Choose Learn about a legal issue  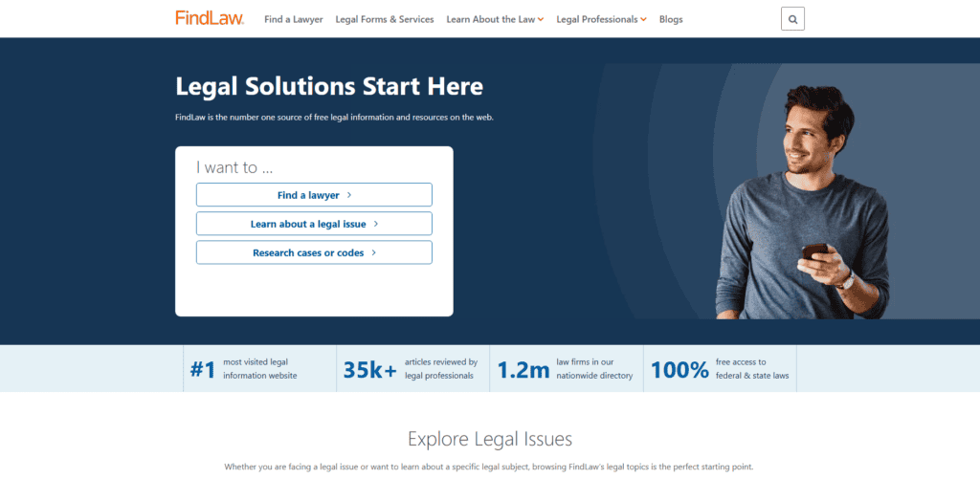click(314, 224)
